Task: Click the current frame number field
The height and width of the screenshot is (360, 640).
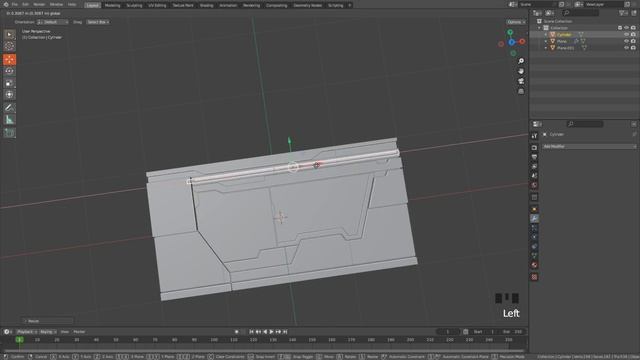Action: point(448,332)
